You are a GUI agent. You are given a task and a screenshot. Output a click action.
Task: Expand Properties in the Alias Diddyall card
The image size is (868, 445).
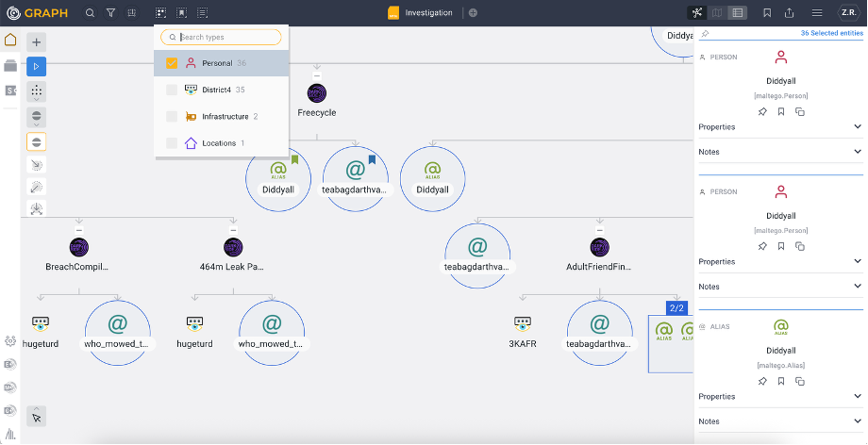click(x=780, y=396)
